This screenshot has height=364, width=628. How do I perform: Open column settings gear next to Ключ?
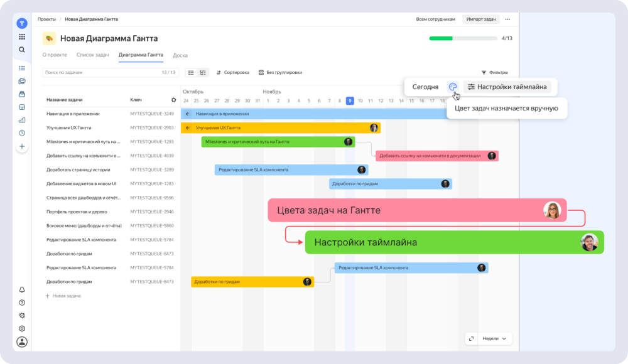pos(173,100)
